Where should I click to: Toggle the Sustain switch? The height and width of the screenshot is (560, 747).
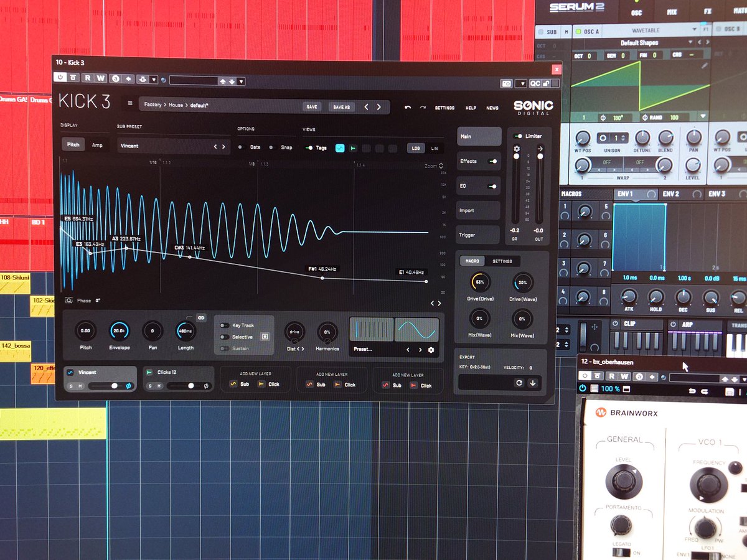tap(224, 348)
